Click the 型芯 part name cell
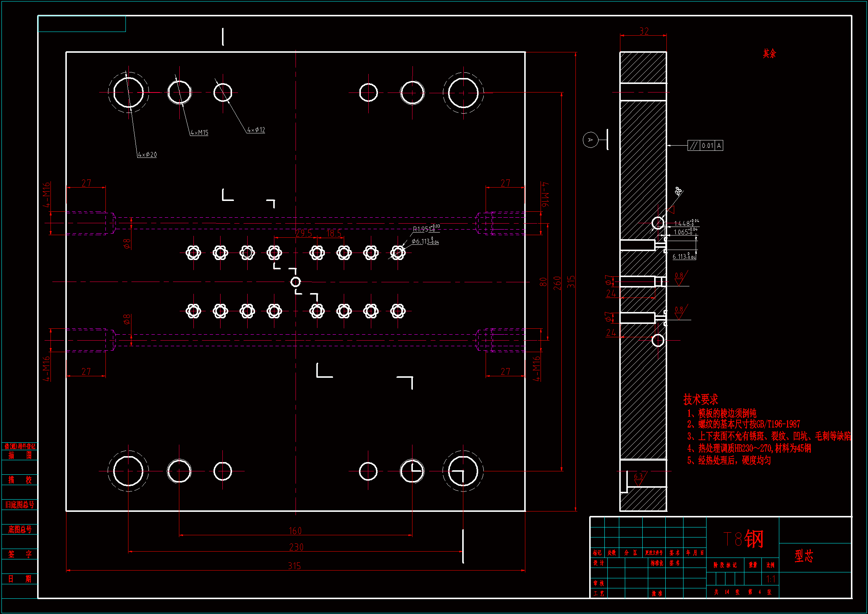 (x=804, y=556)
